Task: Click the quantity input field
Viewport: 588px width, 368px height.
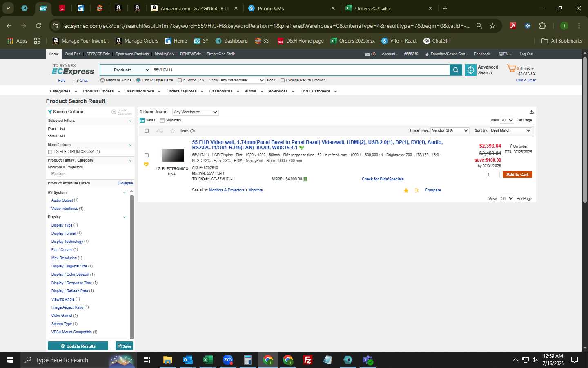Action: tap(493, 175)
